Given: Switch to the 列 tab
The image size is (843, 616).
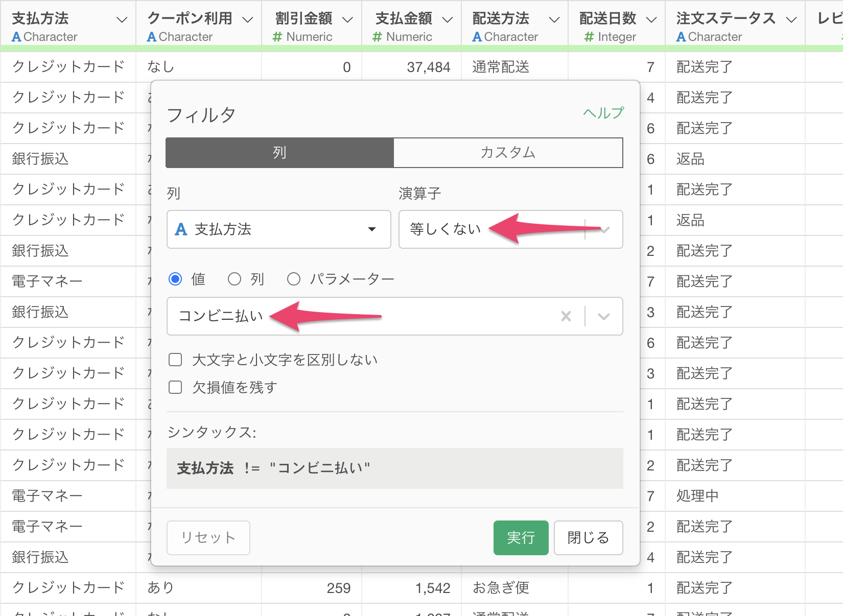Looking at the screenshot, I should tap(280, 153).
